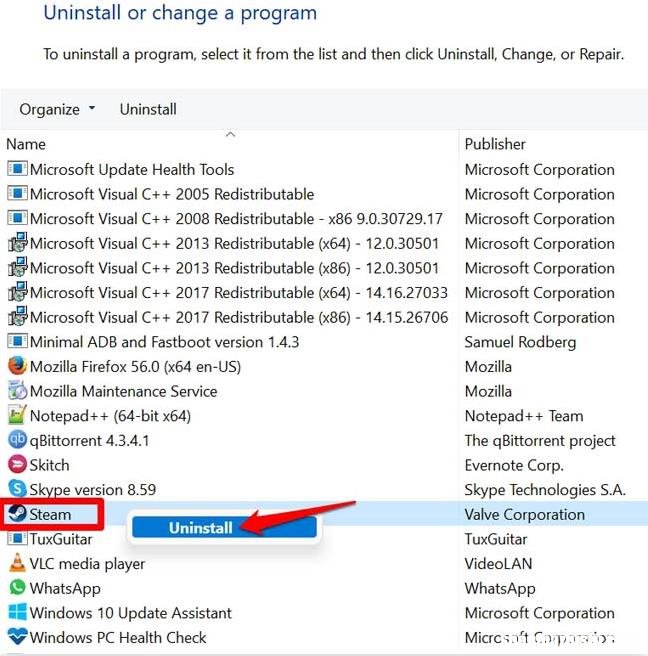Select Visual C++ 2017 Redistributable (x64) 14.16.27033
The width and height of the screenshot is (648, 656).
239,293
